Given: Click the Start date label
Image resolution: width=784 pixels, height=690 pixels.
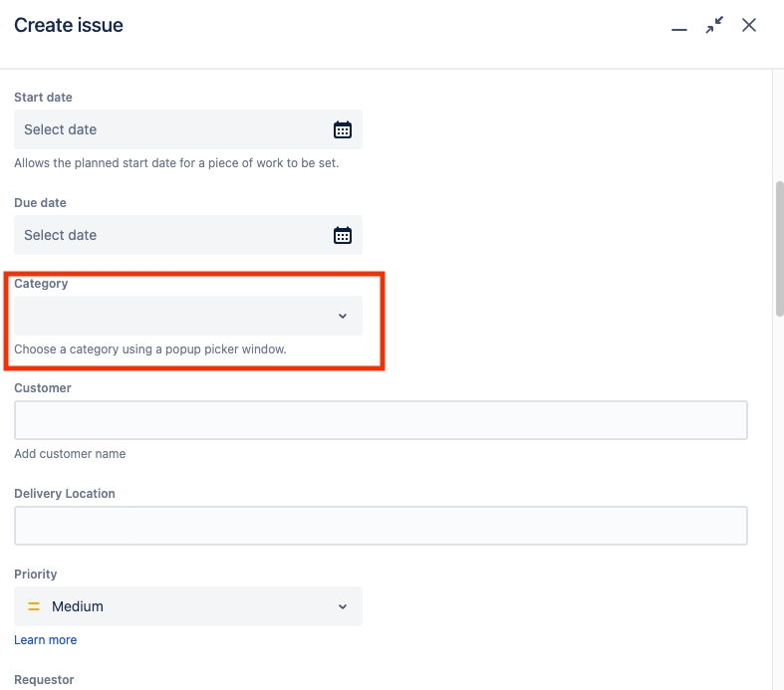Looking at the screenshot, I should click(43, 97).
